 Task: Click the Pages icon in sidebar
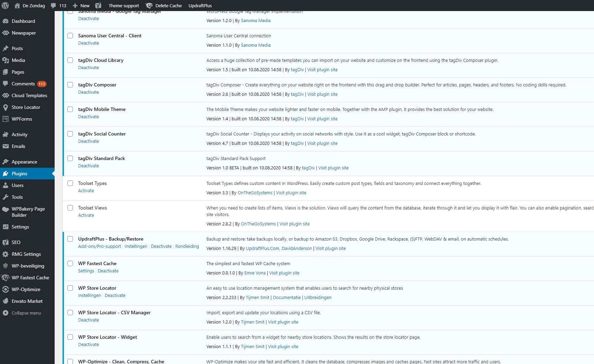(6, 72)
